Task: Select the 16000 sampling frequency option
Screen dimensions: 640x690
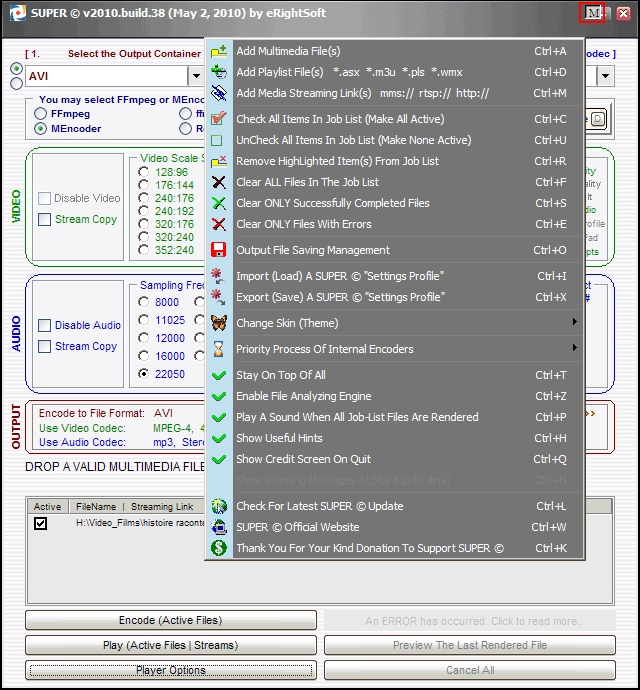Action: [x=143, y=356]
